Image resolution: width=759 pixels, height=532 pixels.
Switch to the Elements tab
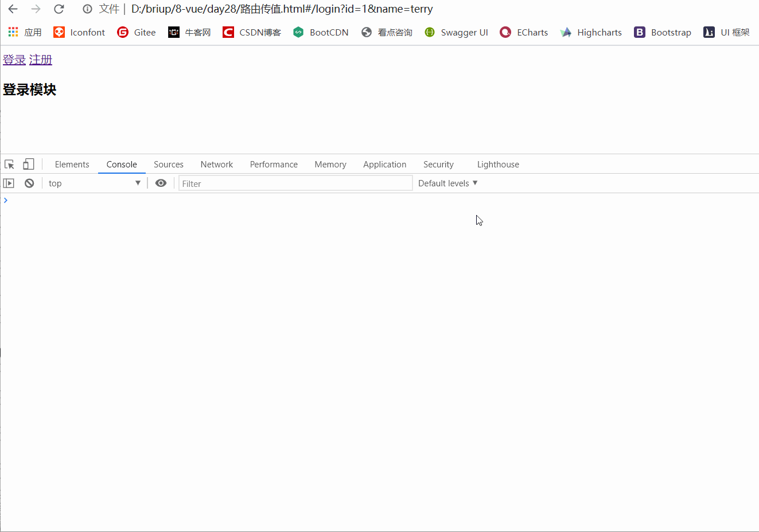72,165
